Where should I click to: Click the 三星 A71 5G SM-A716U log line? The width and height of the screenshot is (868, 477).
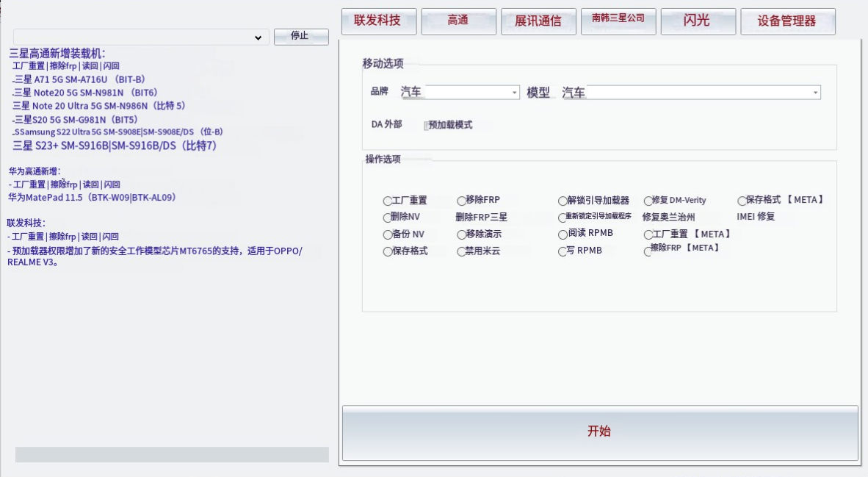(x=79, y=80)
